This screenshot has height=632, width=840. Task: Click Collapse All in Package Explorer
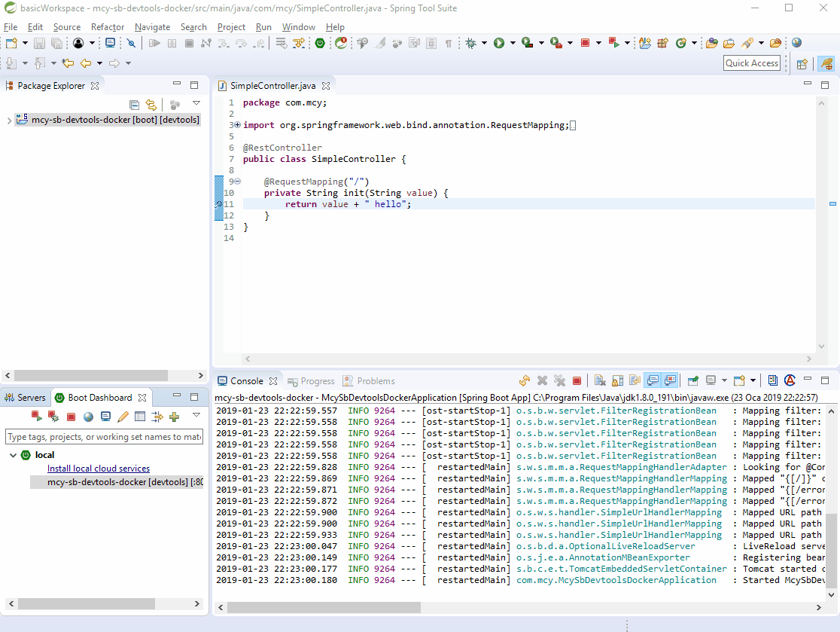click(x=134, y=105)
